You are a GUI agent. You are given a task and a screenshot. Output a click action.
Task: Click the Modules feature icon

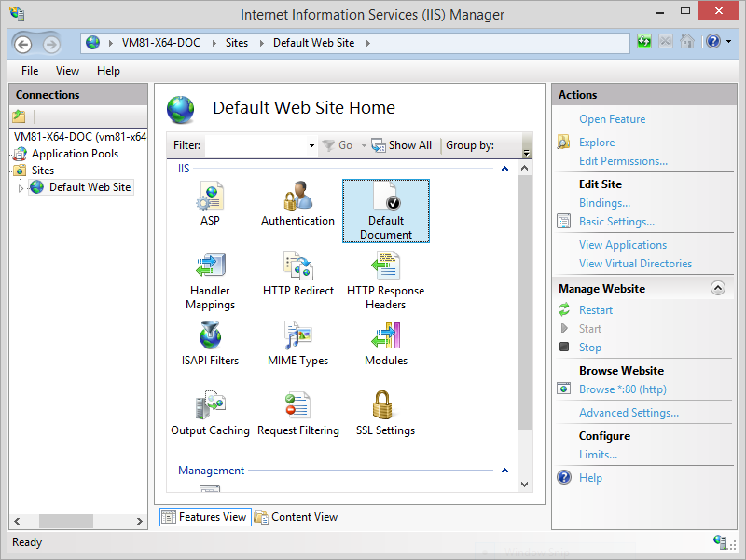pos(385,337)
